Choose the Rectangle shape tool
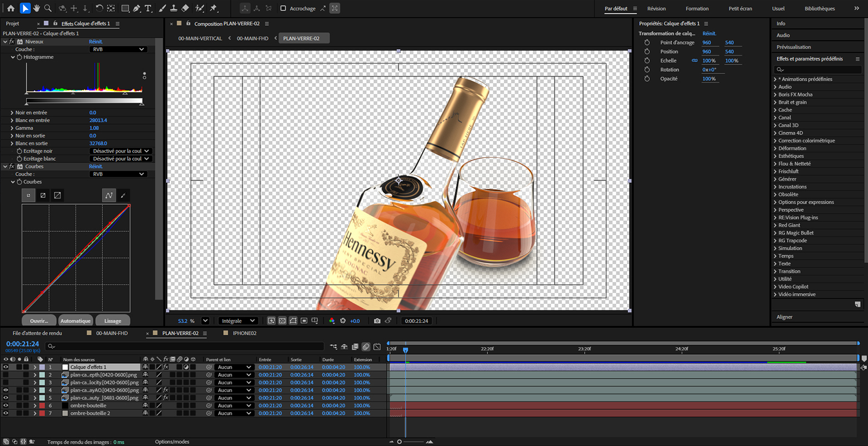868x446 pixels. tap(125, 8)
